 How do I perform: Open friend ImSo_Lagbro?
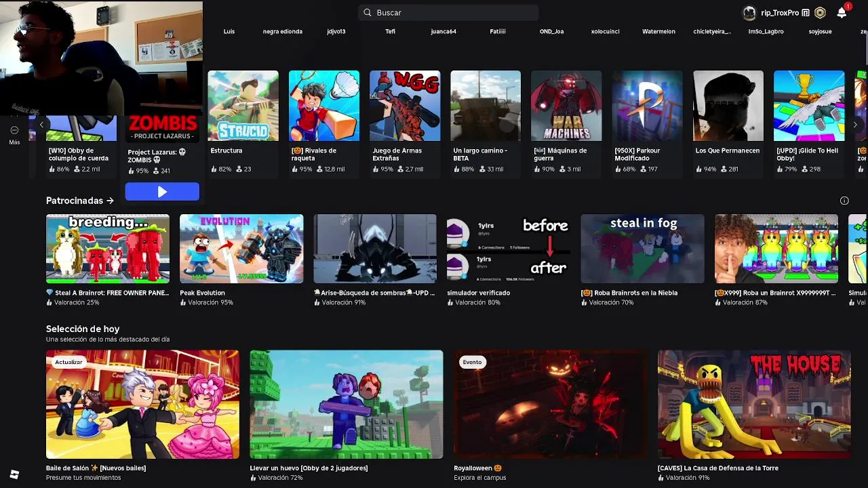[x=766, y=31]
